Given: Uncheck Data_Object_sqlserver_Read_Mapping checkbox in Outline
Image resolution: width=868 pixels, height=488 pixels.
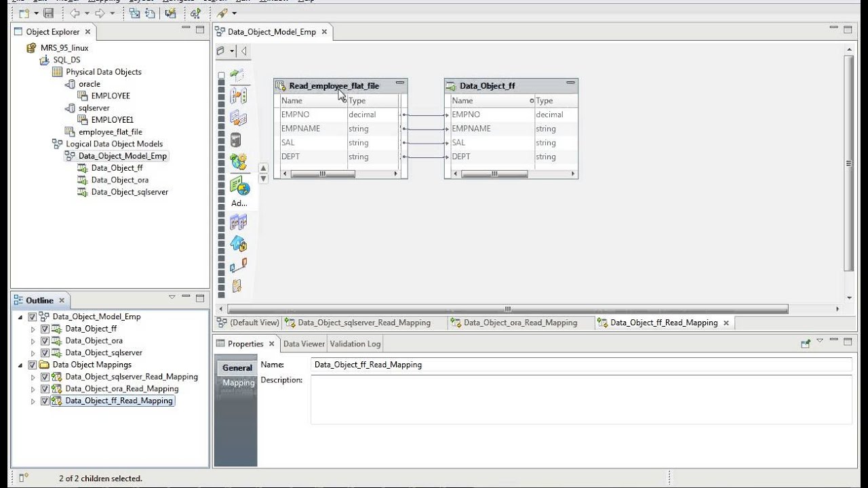Looking at the screenshot, I should tap(45, 377).
